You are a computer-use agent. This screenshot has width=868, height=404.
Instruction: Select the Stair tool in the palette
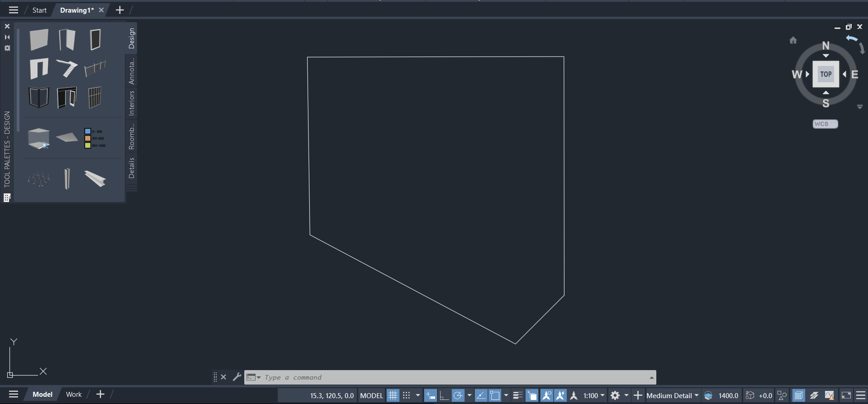[67, 68]
